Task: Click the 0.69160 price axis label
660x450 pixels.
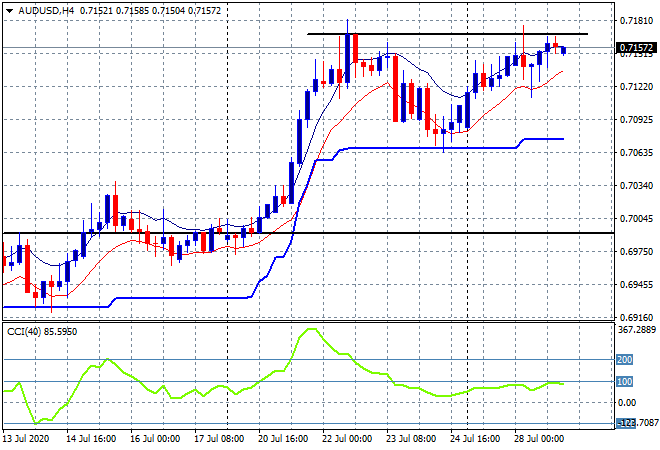Action: 636,317
